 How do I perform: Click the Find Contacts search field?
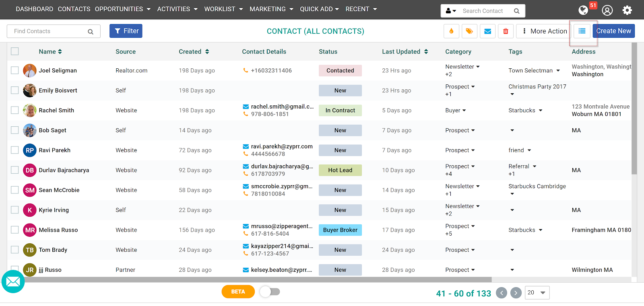(x=48, y=31)
